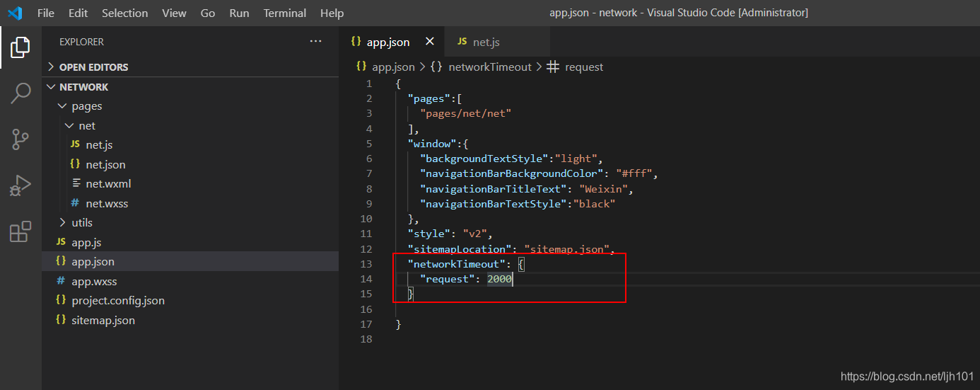Open the Terminal menu

click(x=286, y=13)
